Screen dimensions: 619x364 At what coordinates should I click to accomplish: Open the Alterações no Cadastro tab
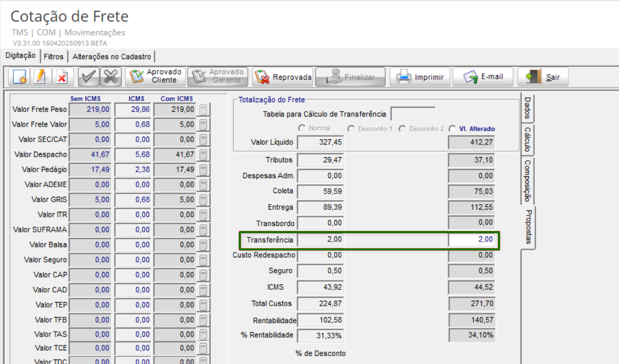click(x=112, y=57)
